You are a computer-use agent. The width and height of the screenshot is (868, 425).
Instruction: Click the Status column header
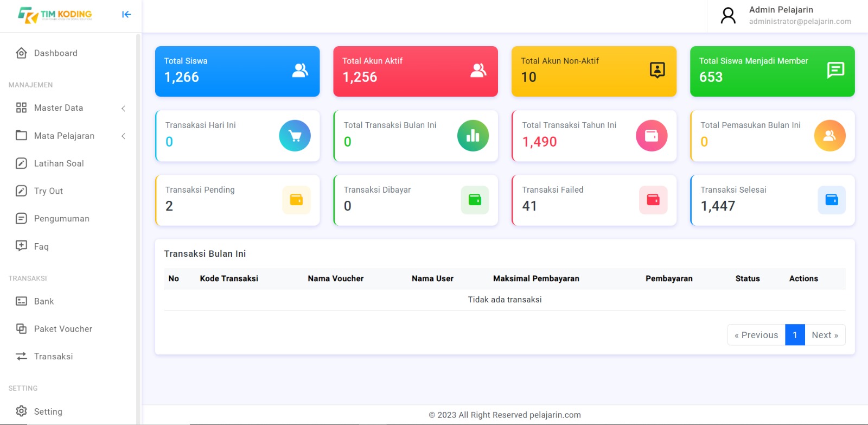[748, 278]
